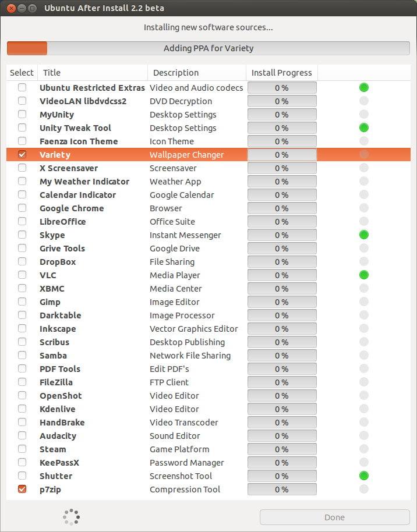The height and width of the screenshot is (532, 417).
Task: Tick the LibreOffice checkbox
Action: [22, 222]
